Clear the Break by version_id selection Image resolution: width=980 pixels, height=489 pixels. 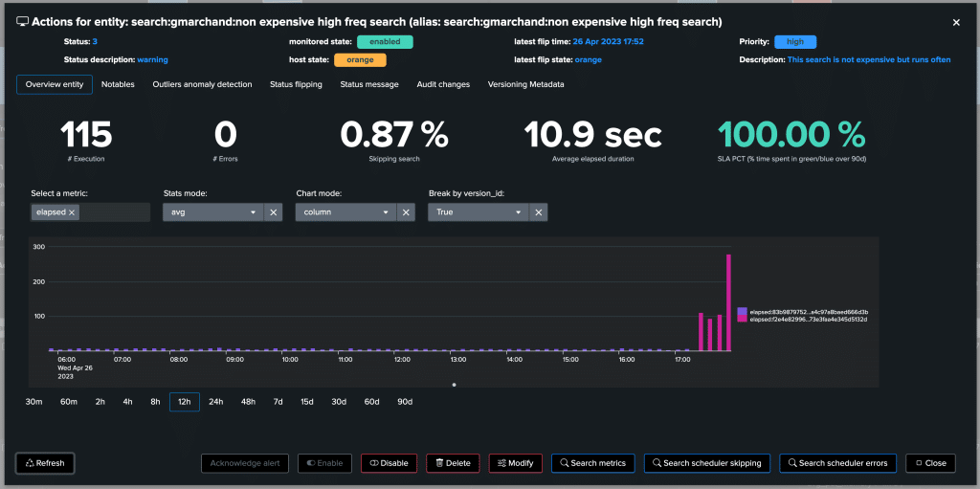[538, 212]
